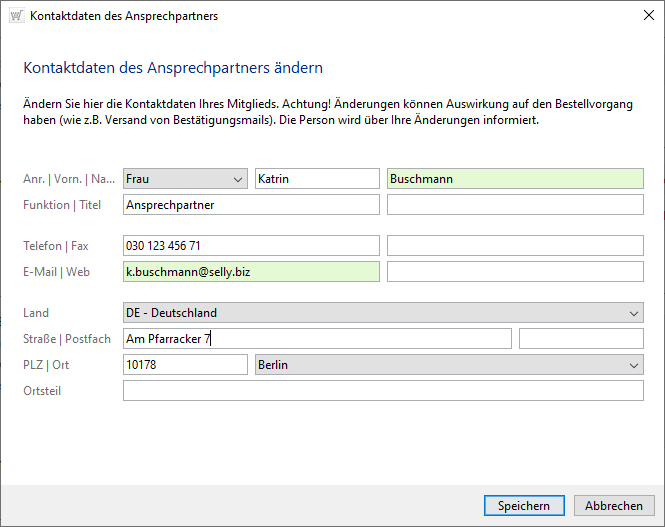Focus the Funktion field with Ansprechpartner
Viewport: 665px width, 527px height.
[251, 205]
